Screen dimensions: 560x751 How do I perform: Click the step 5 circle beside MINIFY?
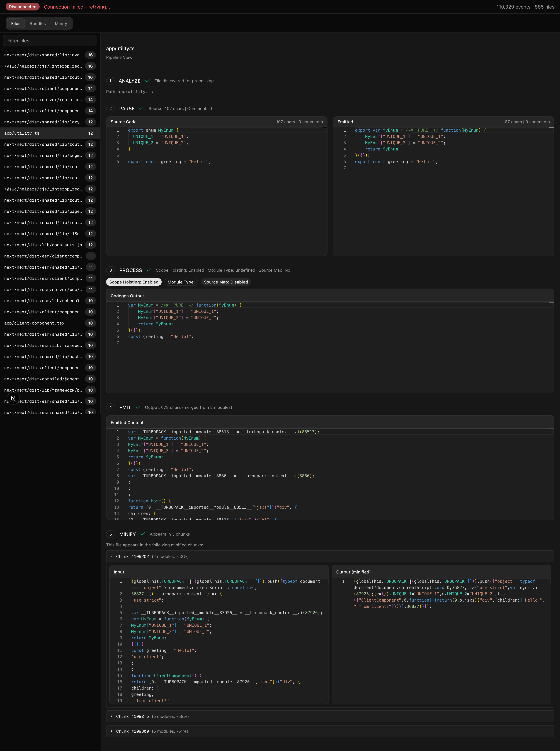[x=110, y=534]
